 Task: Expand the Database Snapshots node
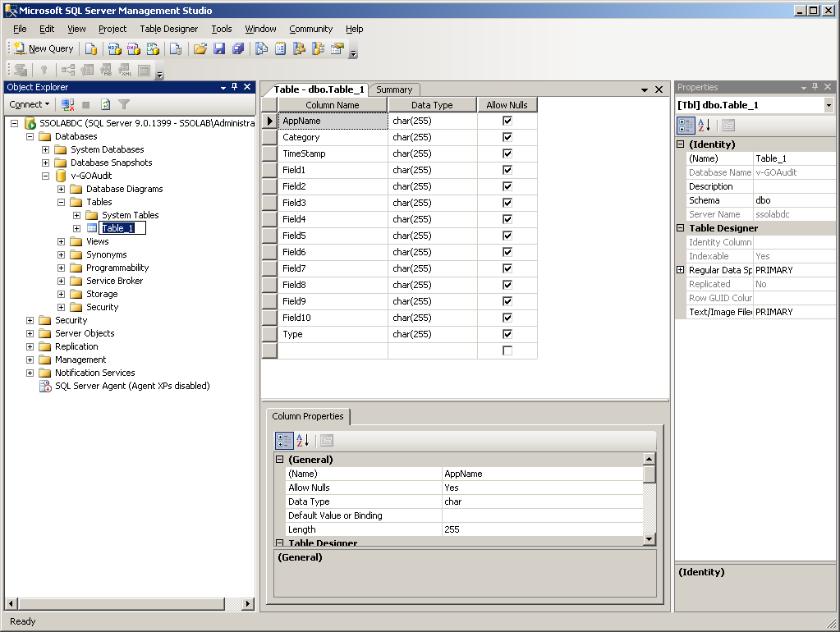pyautogui.click(x=45, y=163)
